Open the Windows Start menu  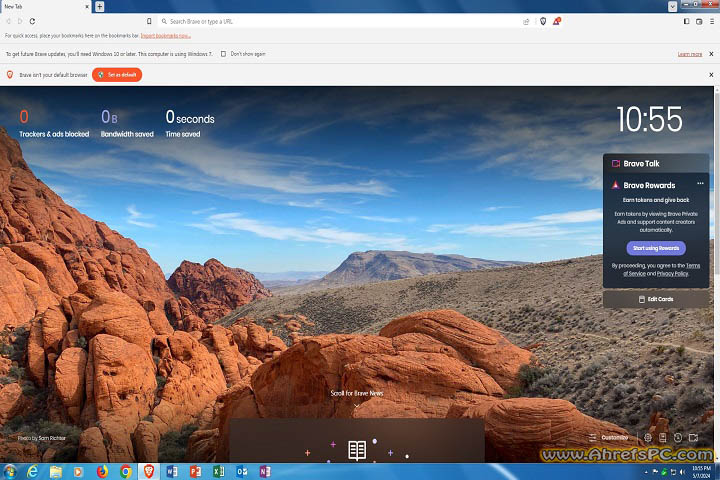(9, 472)
